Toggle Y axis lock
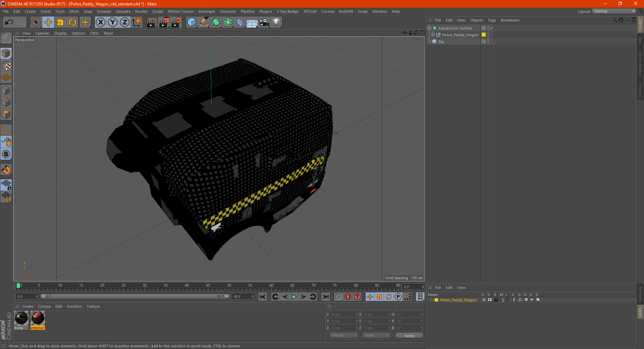This screenshot has width=644, height=349. 113,22
